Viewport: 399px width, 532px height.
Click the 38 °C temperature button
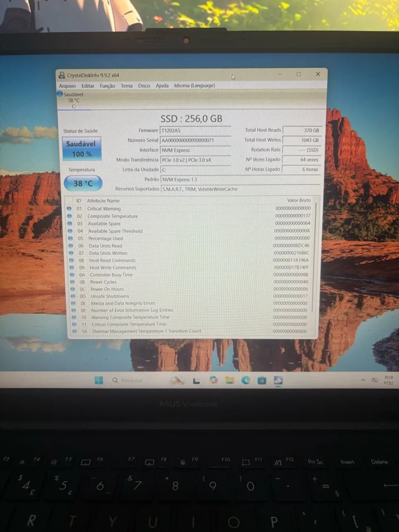coord(83,183)
